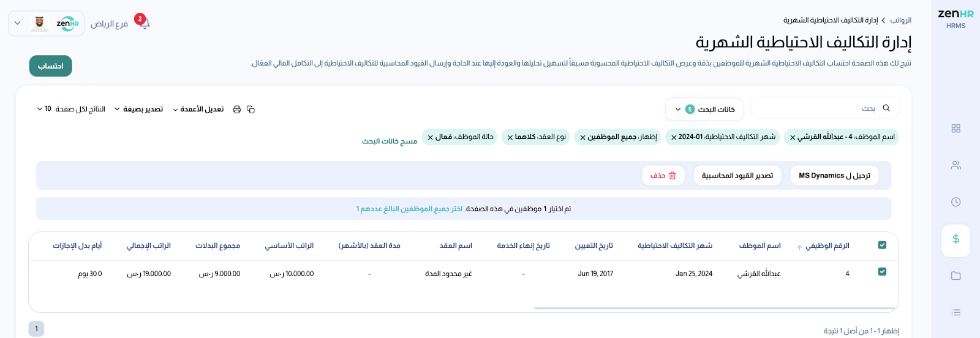The height and width of the screenshot is (338, 980).
Task: Remove the 2024-01 provision month filter chip
Action: click(x=674, y=137)
